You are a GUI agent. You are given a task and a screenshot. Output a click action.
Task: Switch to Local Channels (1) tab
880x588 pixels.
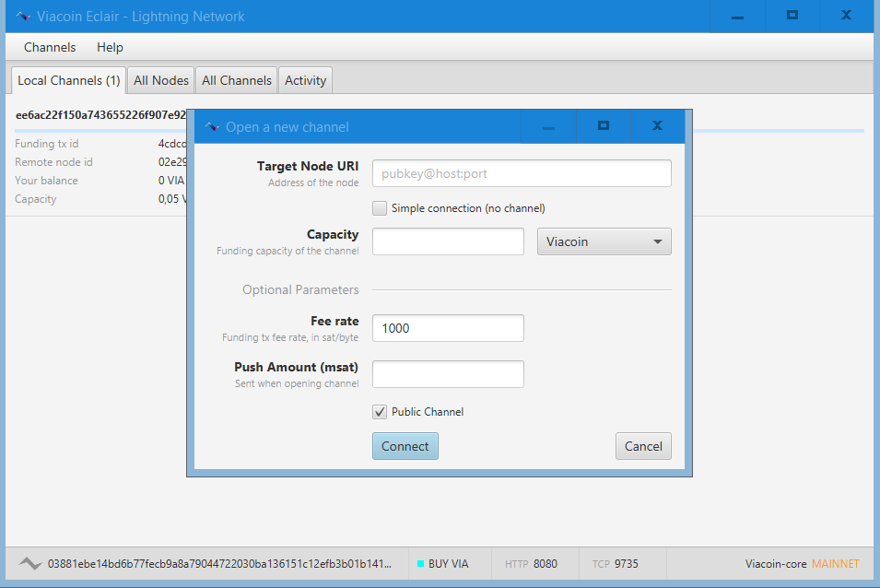pos(68,80)
